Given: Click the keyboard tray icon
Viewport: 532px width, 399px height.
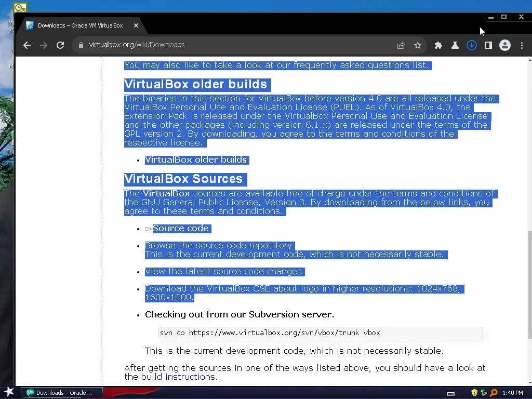Looking at the screenshot, I should click(451, 393).
